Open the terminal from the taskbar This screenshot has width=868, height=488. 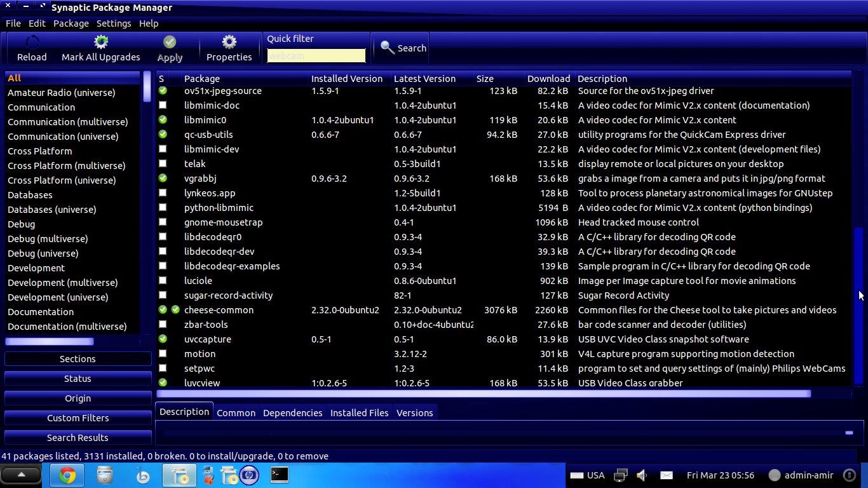[x=279, y=474]
